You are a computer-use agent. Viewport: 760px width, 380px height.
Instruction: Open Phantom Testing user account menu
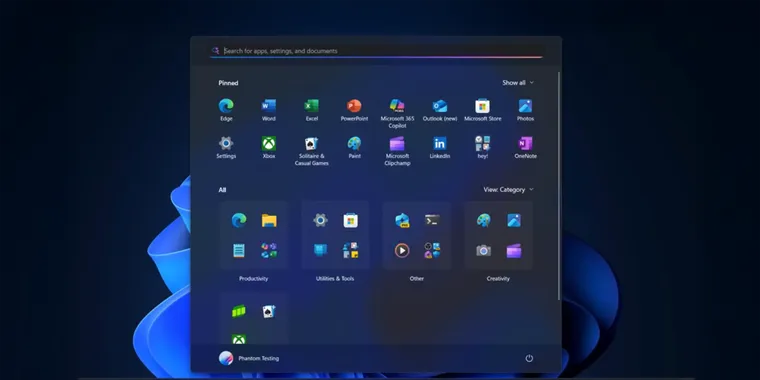point(249,358)
